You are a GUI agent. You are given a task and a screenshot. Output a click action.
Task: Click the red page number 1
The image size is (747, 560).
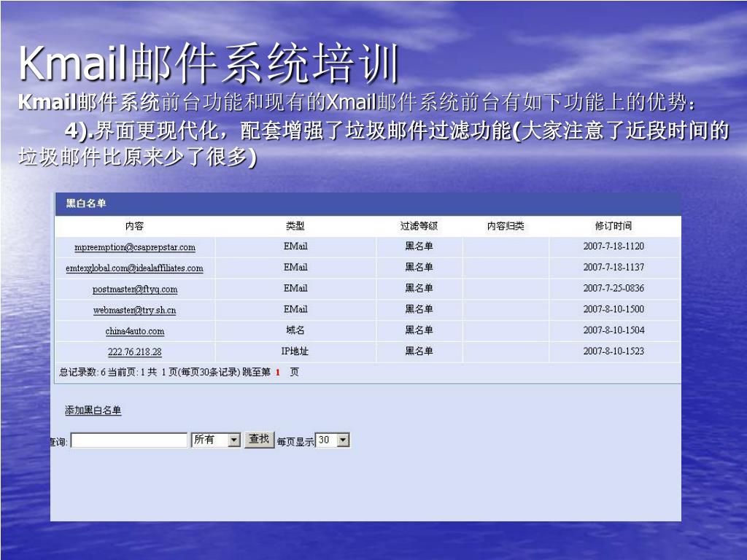[x=278, y=373]
